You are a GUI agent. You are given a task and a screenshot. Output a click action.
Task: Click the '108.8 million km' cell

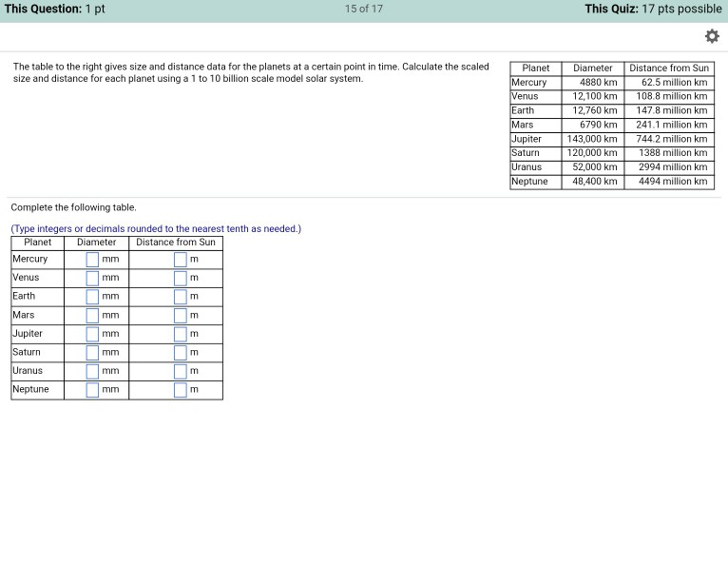point(669,96)
